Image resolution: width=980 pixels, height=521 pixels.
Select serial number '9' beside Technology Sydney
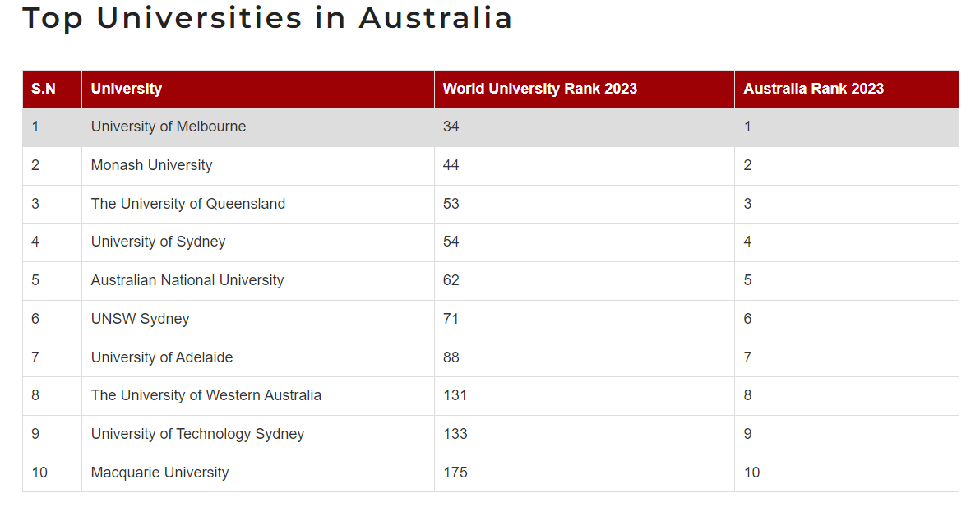(x=35, y=434)
